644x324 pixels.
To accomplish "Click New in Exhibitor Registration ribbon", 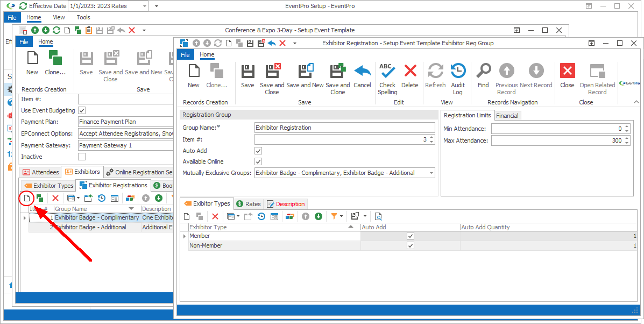I will coord(194,76).
